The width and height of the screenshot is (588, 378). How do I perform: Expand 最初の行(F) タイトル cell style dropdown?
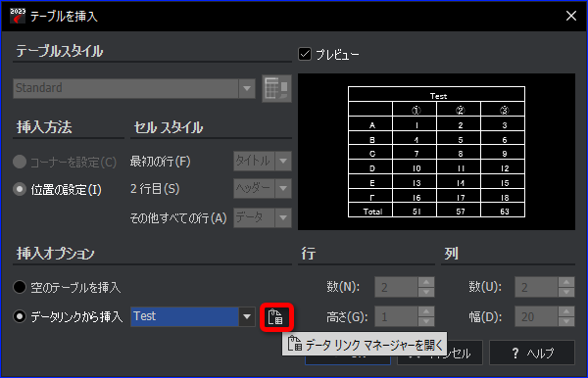(x=283, y=161)
